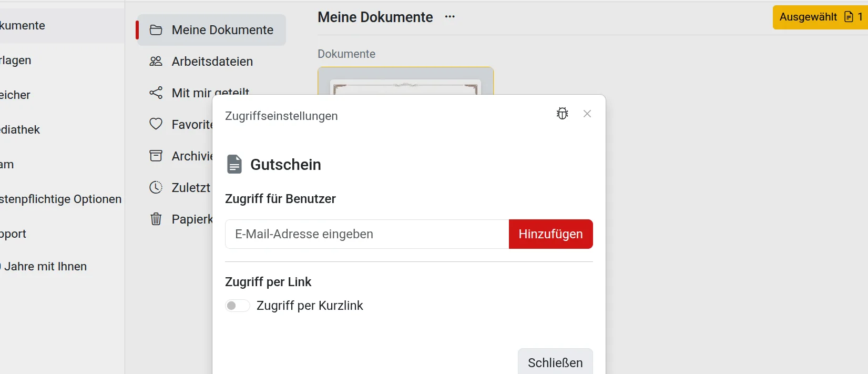Open the Dokumente entry in the left menu
The height and width of the screenshot is (374, 868).
(x=23, y=25)
